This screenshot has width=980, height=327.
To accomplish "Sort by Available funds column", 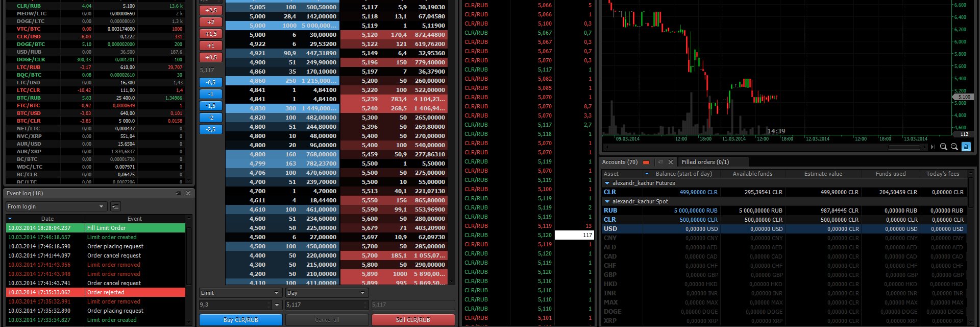I will pos(752,174).
